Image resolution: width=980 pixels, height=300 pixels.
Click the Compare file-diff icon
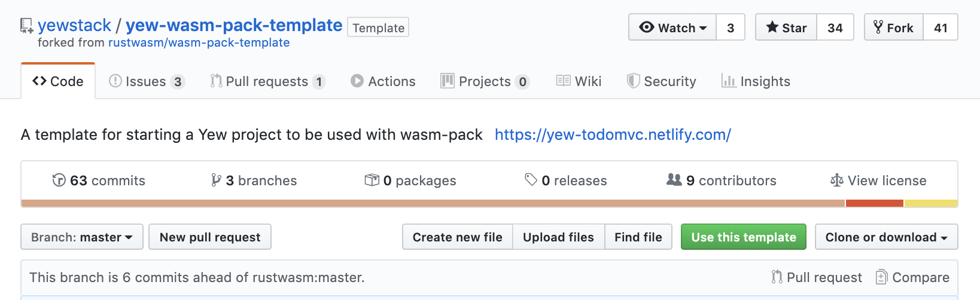tap(881, 277)
